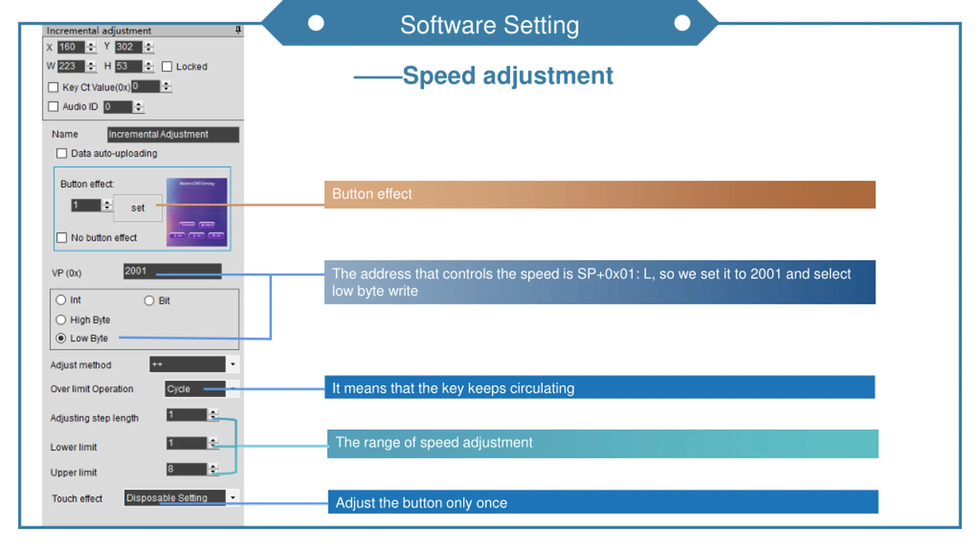Click the H height spinner arrows
This screenshot has width=980, height=551.
coord(149,66)
